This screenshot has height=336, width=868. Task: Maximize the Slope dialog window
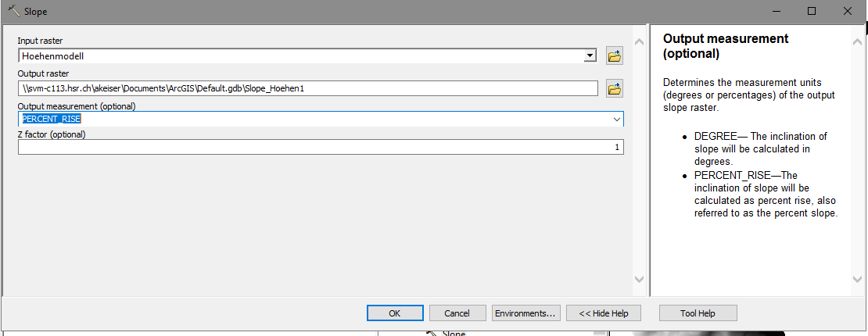click(x=812, y=12)
